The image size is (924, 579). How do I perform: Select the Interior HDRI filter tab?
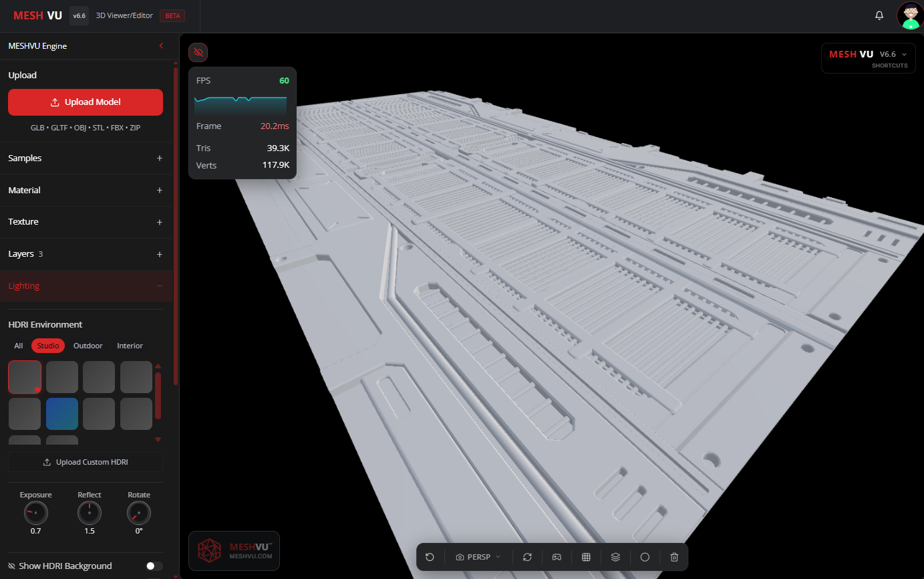130,346
